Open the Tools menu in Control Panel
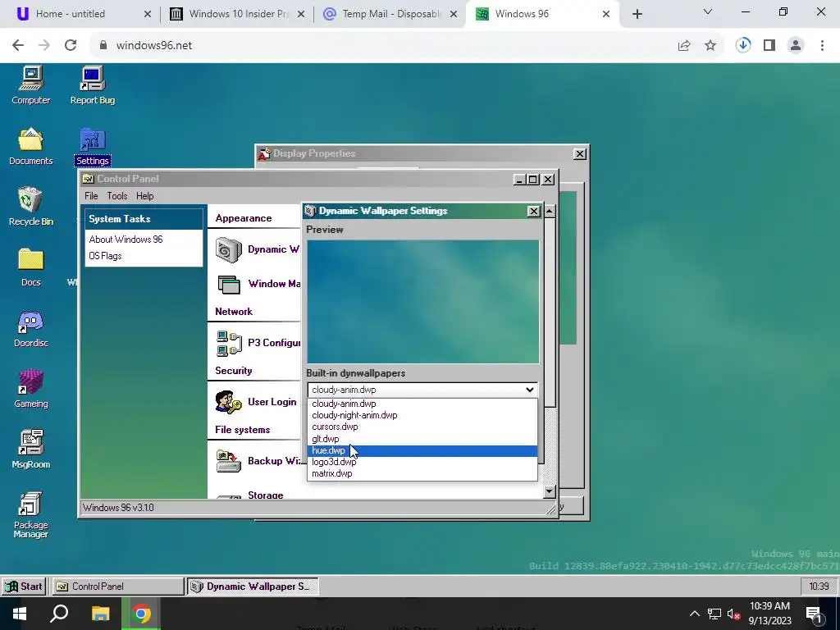 (116, 196)
